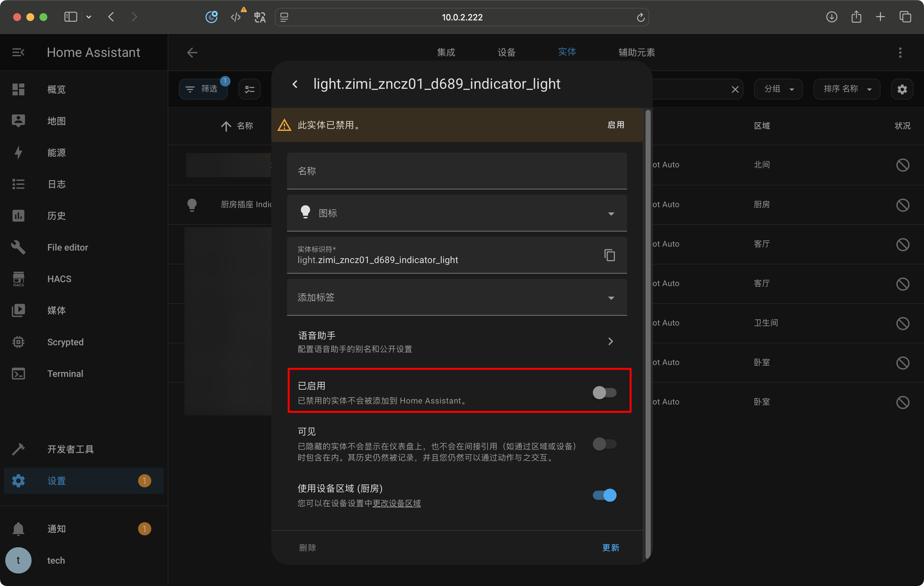
Task: Open 开发者工具 developer tools
Action: [x=84, y=449]
